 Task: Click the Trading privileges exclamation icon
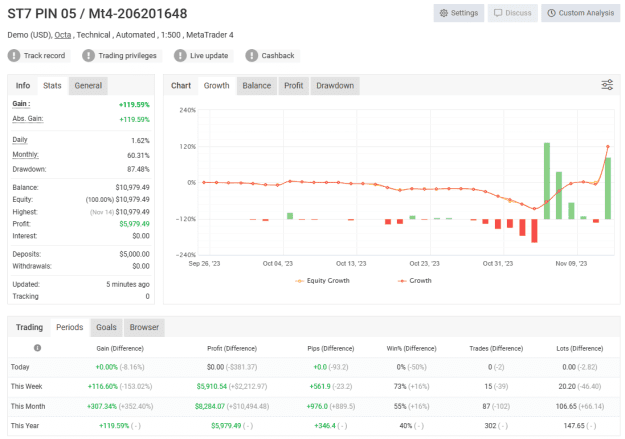tap(88, 55)
